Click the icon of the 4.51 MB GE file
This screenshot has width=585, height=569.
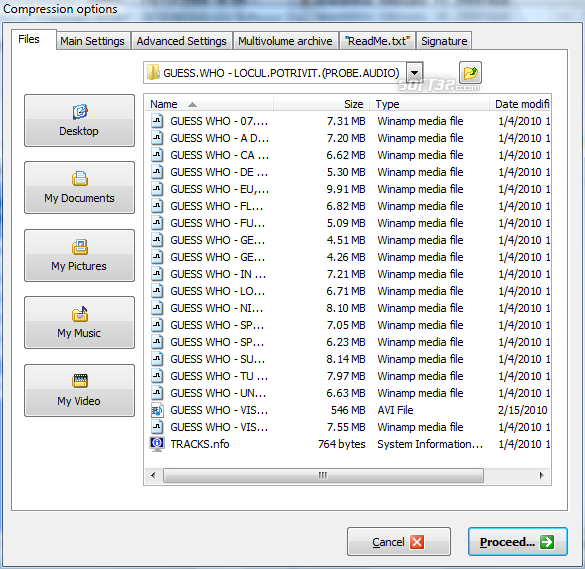pyautogui.click(x=157, y=240)
